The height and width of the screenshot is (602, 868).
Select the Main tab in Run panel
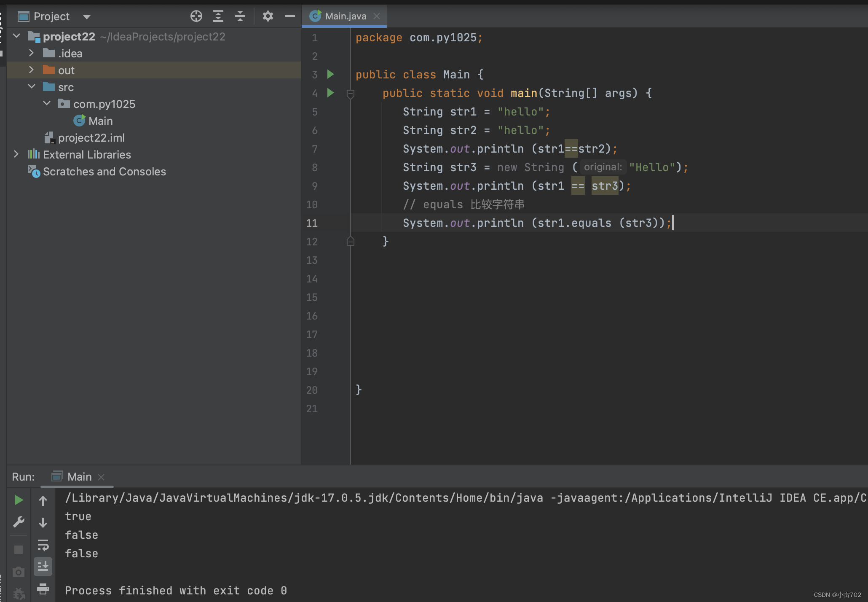click(79, 477)
